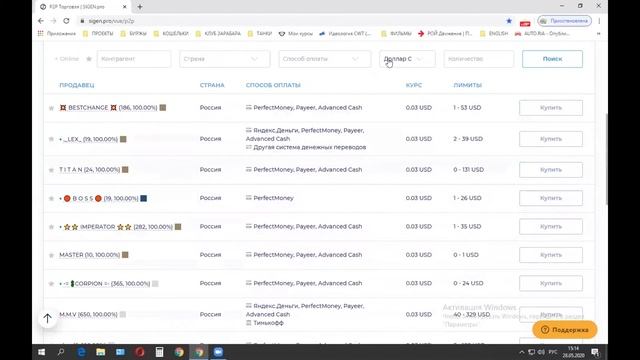Open T I T A N seller profile link
Viewport: 640px width, 360px height.
coord(89,169)
